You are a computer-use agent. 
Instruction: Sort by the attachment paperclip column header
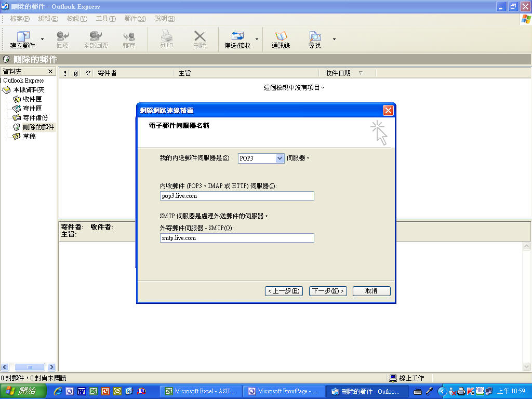coord(76,73)
